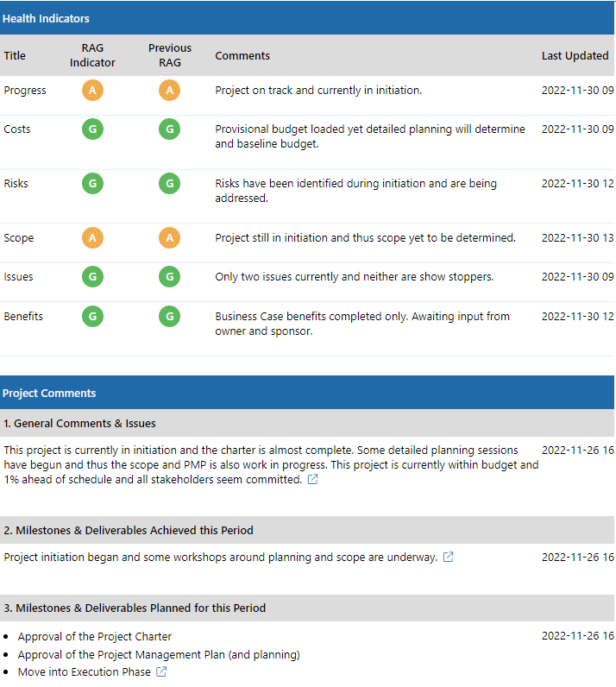Click the General Comments date 2022-11-26
616x687 pixels.
click(x=578, y=450)
